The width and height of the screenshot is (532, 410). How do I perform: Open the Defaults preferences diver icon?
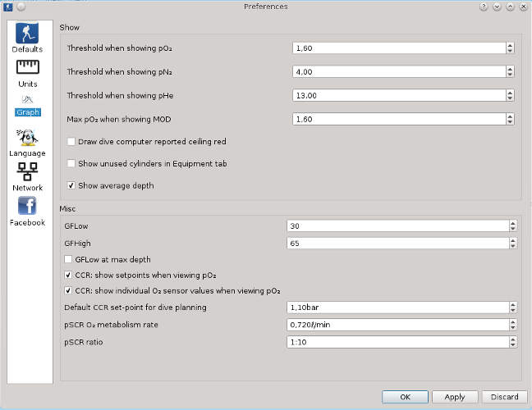pos(27,33)
